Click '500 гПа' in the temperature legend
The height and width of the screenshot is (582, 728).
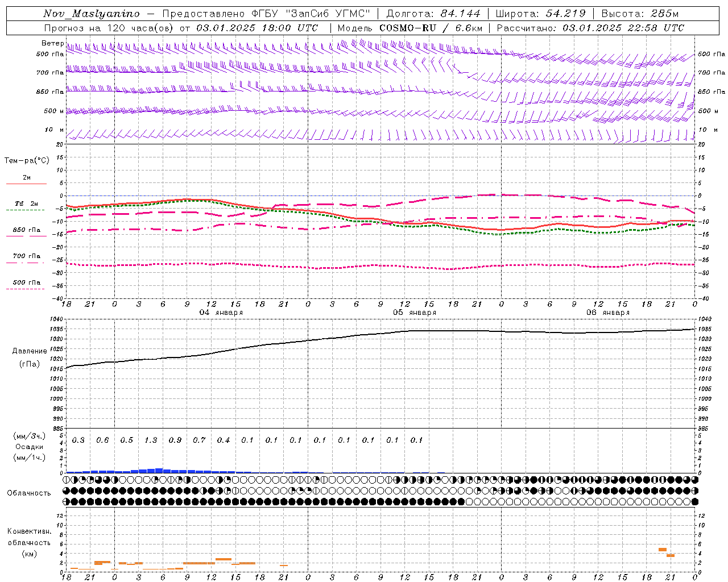click(x=27, y=282)
